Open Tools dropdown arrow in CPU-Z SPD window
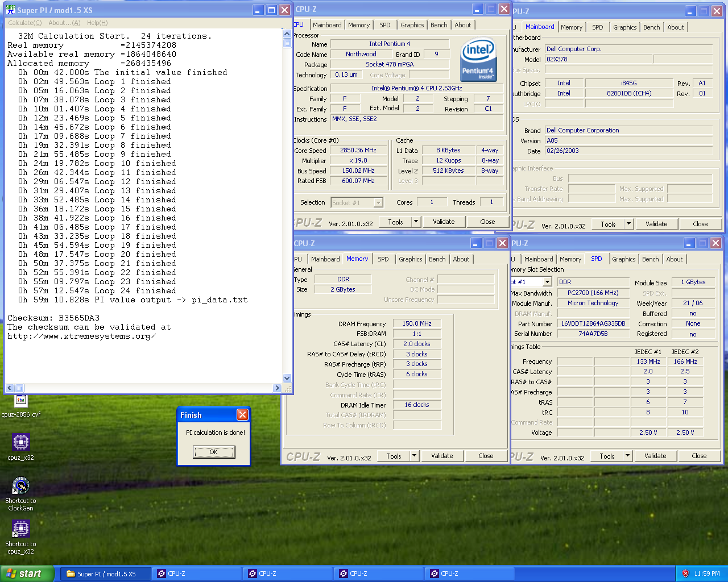Viewport: 728px width, 582px height. click(x=627, y=456)
